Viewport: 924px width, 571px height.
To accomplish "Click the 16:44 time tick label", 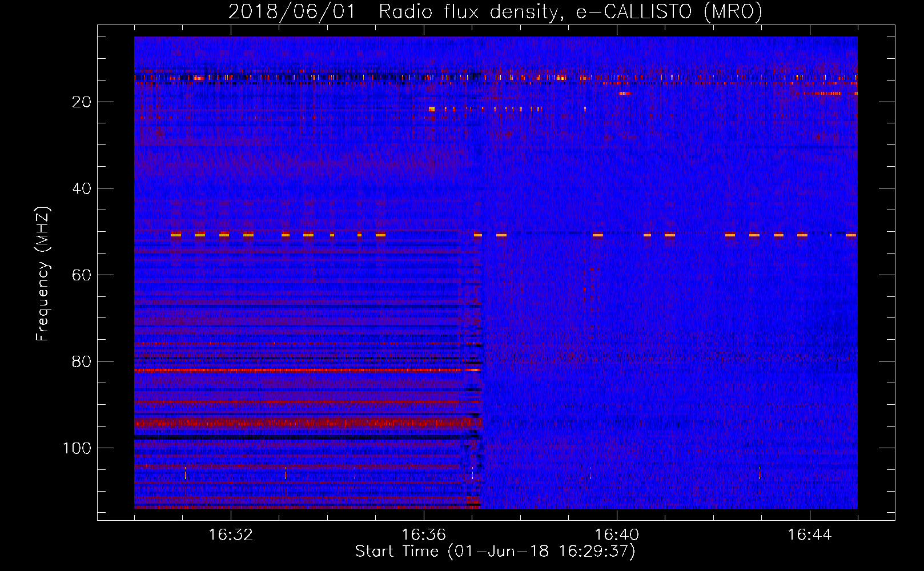I will [x=810, y=535].
